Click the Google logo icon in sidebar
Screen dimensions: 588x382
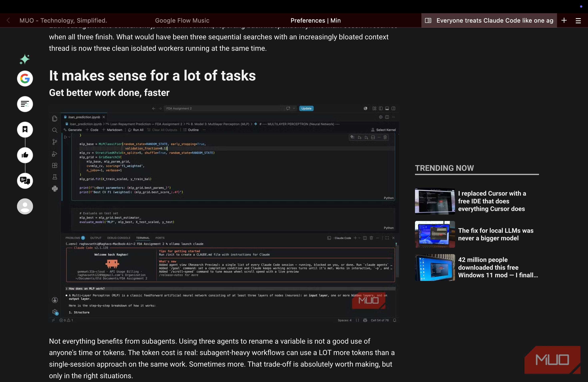click(x=25, y=79)
